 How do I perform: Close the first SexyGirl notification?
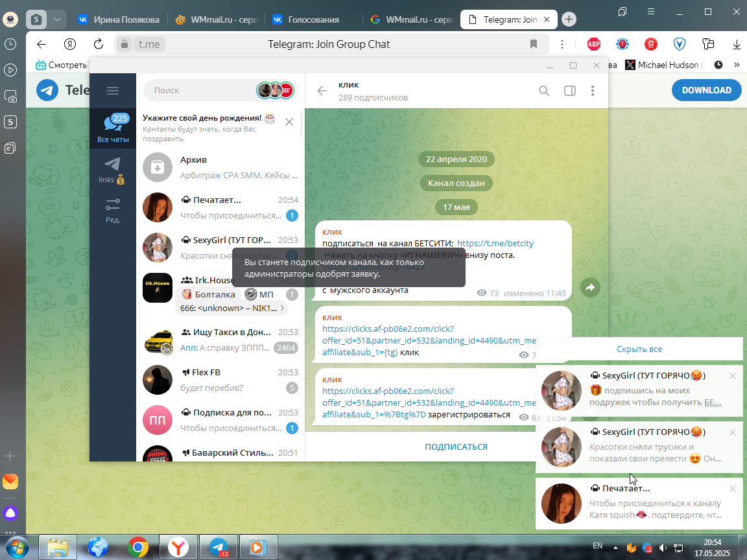[x=732, y=376]
